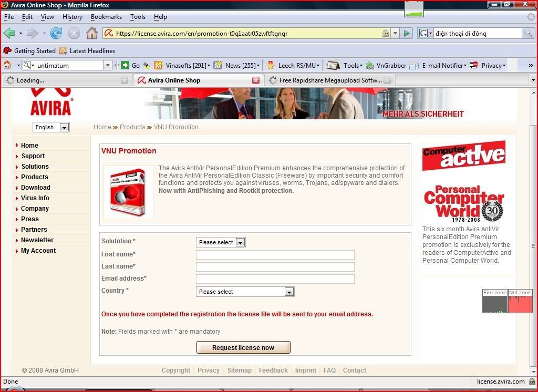Click the padlock icon inside the address bar
The image size is (538, 392).
[x=386, y=33]
